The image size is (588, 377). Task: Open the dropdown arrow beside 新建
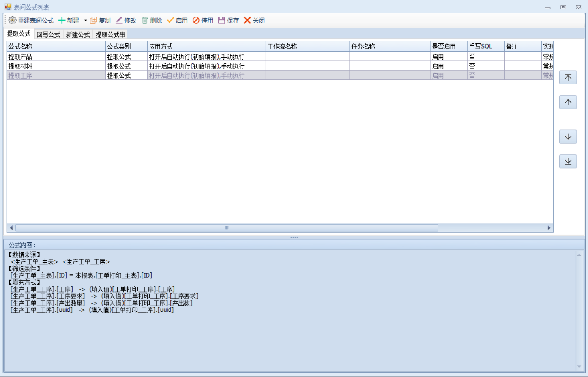[86, 21]
